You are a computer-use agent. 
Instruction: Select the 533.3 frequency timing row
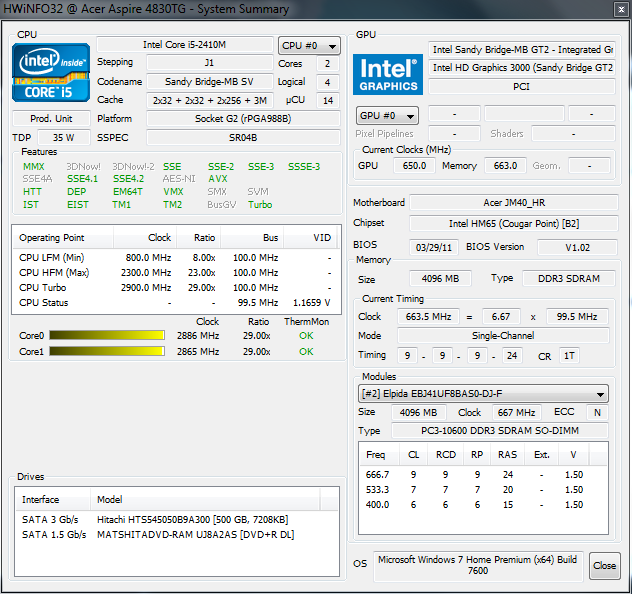point(483,490)
